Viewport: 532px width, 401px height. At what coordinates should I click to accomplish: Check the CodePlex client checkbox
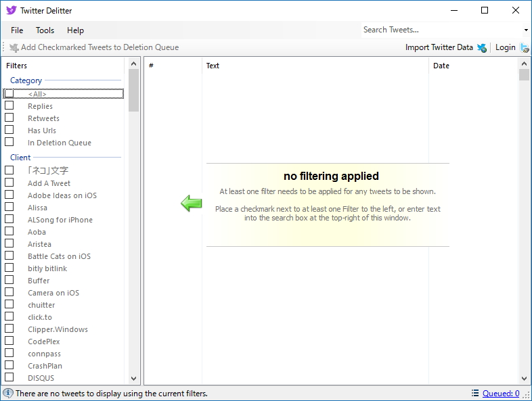click(9, 341)
